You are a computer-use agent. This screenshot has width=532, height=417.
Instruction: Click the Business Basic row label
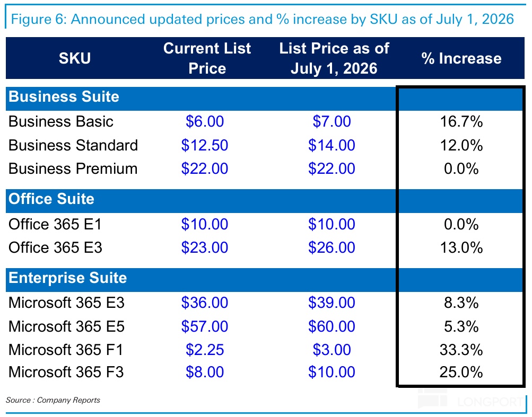pyautogui.click(x=61, y=121)
